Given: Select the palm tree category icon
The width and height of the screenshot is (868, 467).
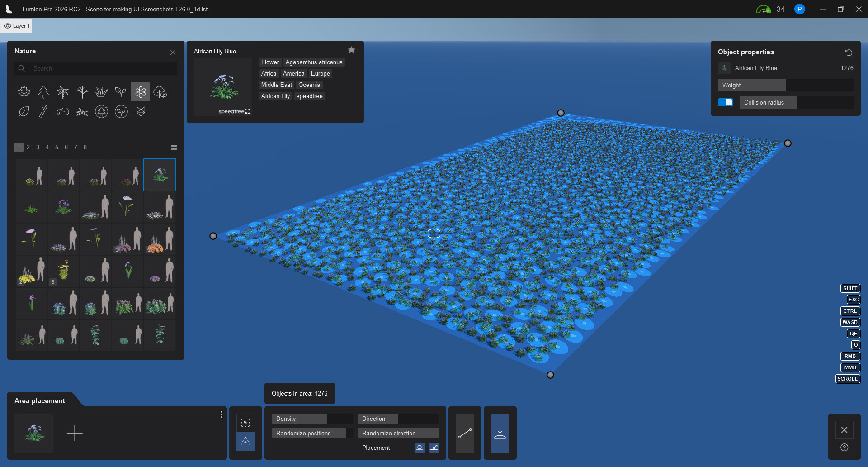Looking at the screenshot, I should click(x=63, y=92).
